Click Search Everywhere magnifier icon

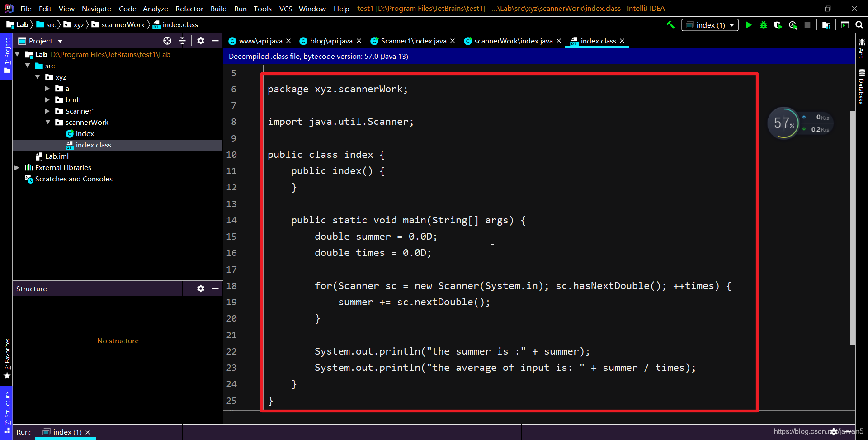point(859,25)
